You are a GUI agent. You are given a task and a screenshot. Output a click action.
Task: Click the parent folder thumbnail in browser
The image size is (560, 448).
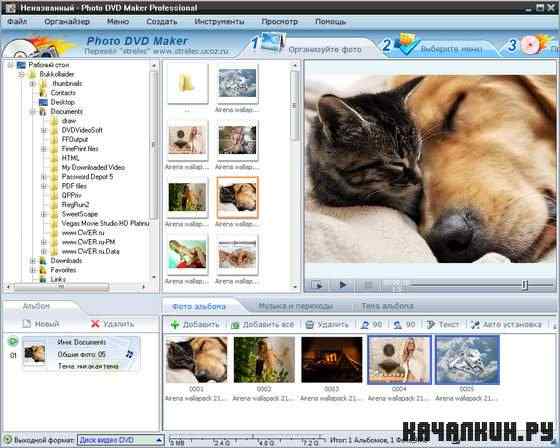[187, 84]
